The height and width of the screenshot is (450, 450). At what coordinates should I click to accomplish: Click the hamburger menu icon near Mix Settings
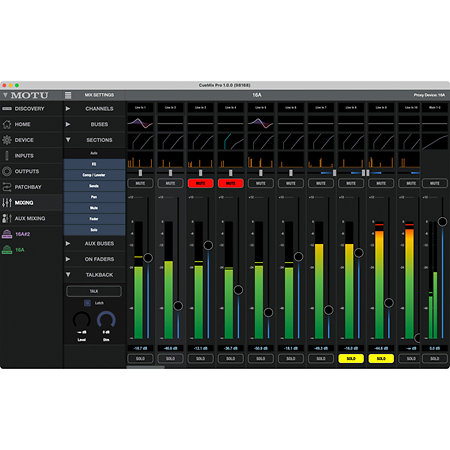tap(68, 95)
